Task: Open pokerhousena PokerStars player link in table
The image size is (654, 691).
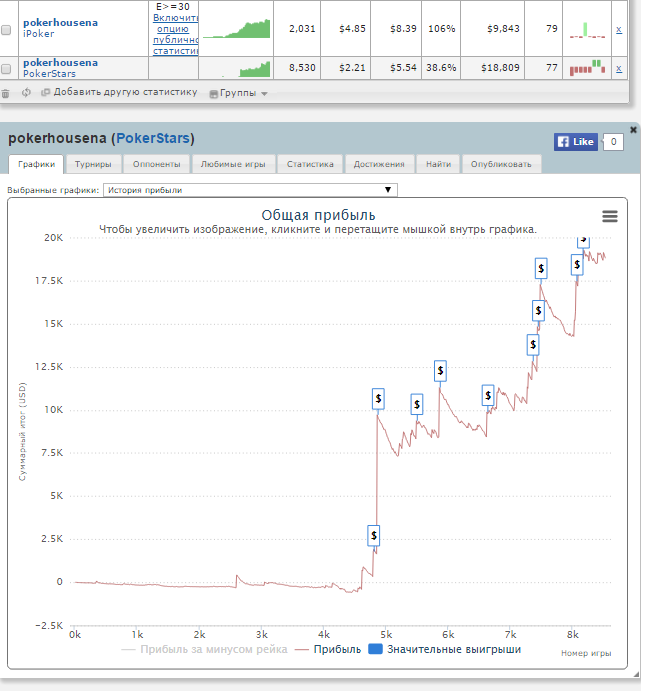Action: point(60,63)
